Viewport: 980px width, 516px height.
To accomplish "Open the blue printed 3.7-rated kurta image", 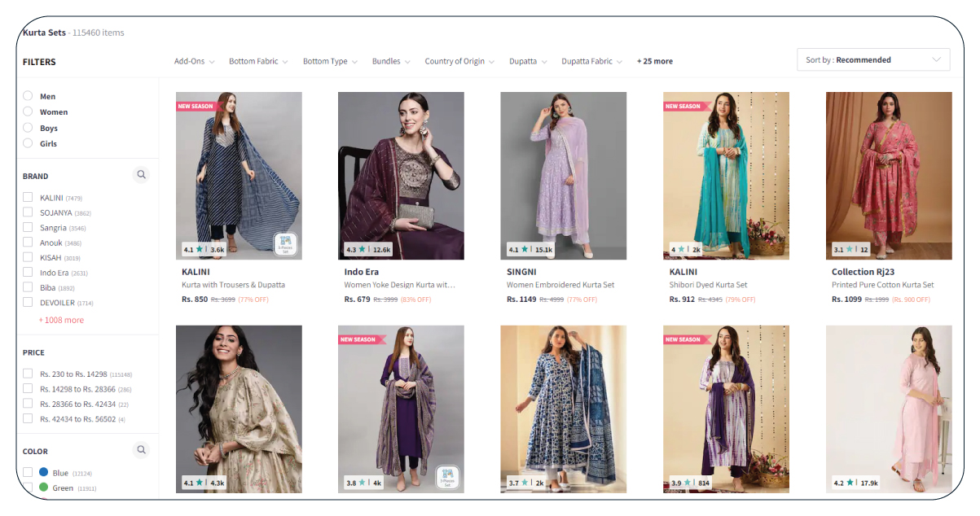I will pos(563,409).
